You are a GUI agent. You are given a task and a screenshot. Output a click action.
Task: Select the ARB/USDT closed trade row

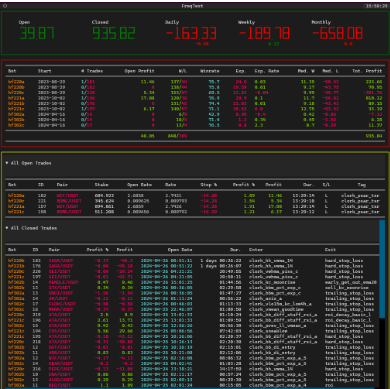pyautogui.click(x=193, y=353)
